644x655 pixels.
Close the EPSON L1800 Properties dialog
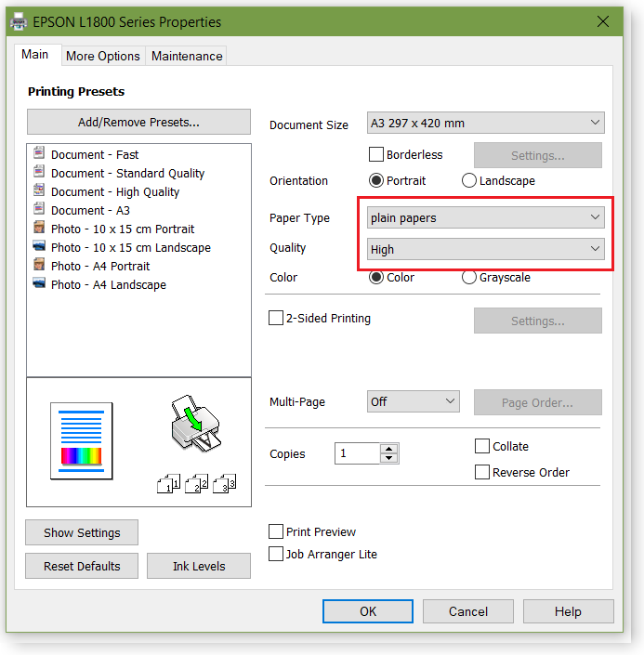click(602, 21)
